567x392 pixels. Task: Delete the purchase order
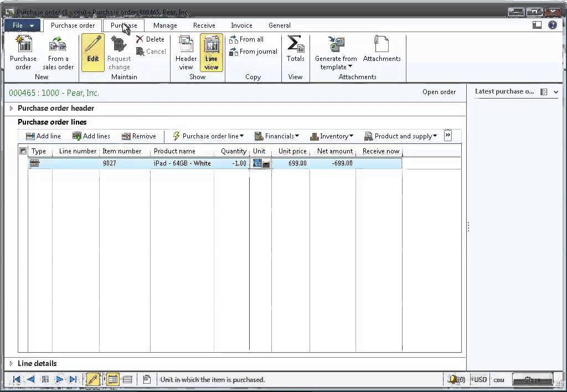pos(150,39)
